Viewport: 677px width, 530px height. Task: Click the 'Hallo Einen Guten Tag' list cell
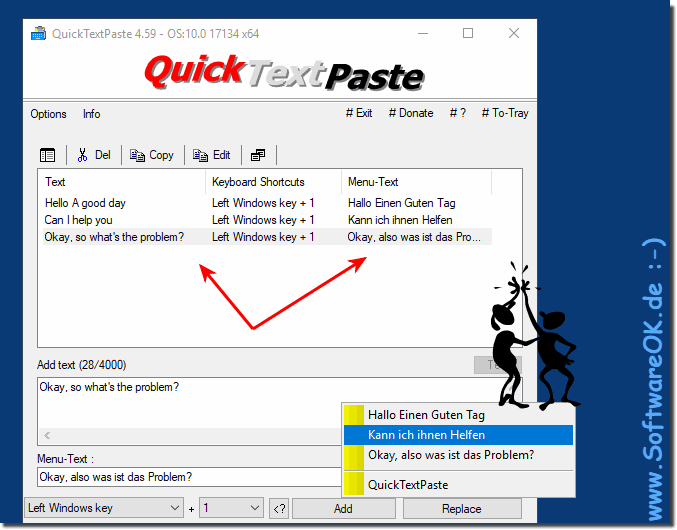(x=402, y=203)
